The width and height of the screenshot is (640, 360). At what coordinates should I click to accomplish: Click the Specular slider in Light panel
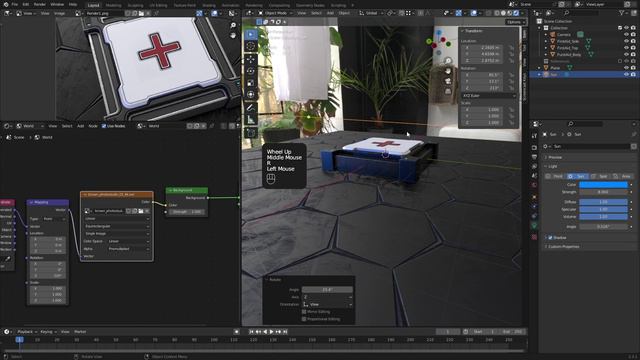click(603, 209)
